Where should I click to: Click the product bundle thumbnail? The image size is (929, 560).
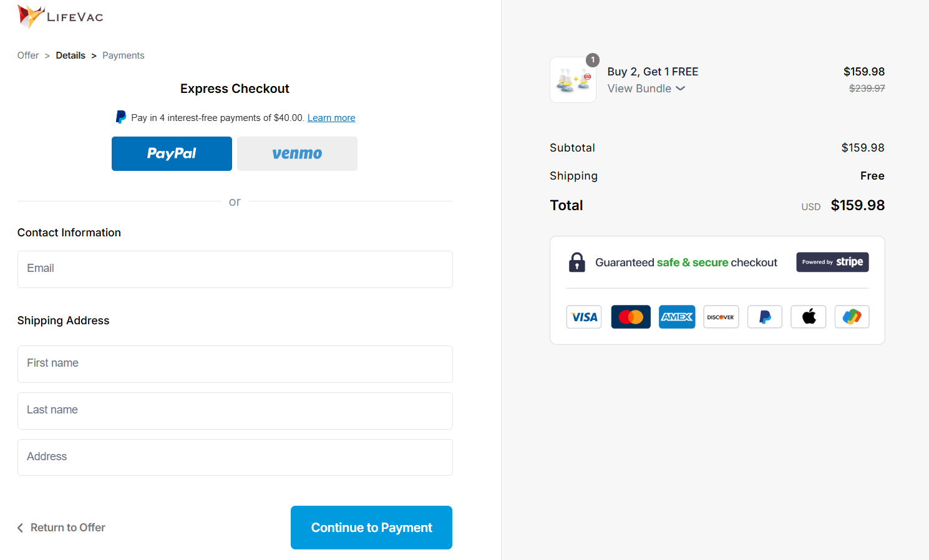tap(573, 80)
